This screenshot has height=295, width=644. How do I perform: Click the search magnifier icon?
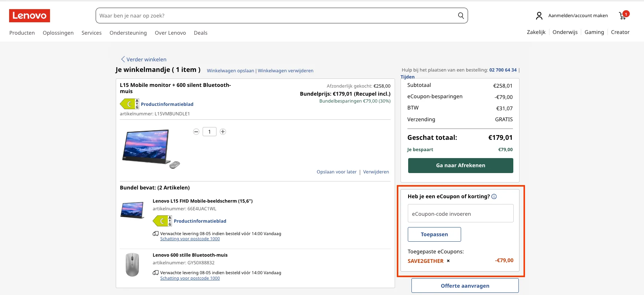click(x=461, y=16)
